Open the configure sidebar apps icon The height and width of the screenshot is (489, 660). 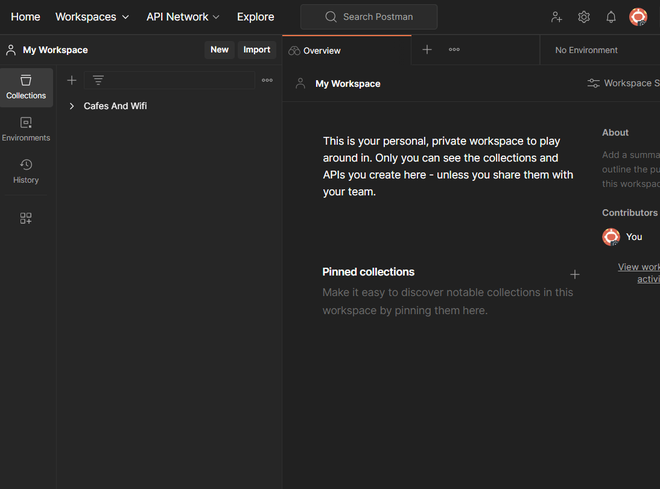pyautogui.click(x=26, y=218)
